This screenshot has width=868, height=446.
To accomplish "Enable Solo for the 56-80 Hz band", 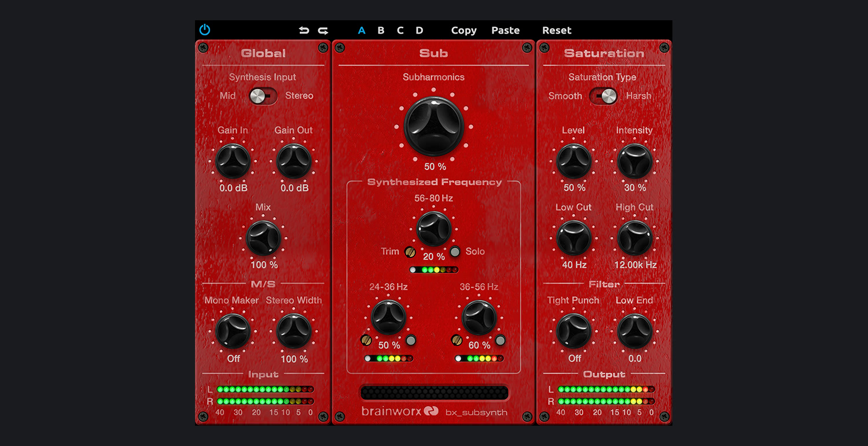I will point(456,252).
